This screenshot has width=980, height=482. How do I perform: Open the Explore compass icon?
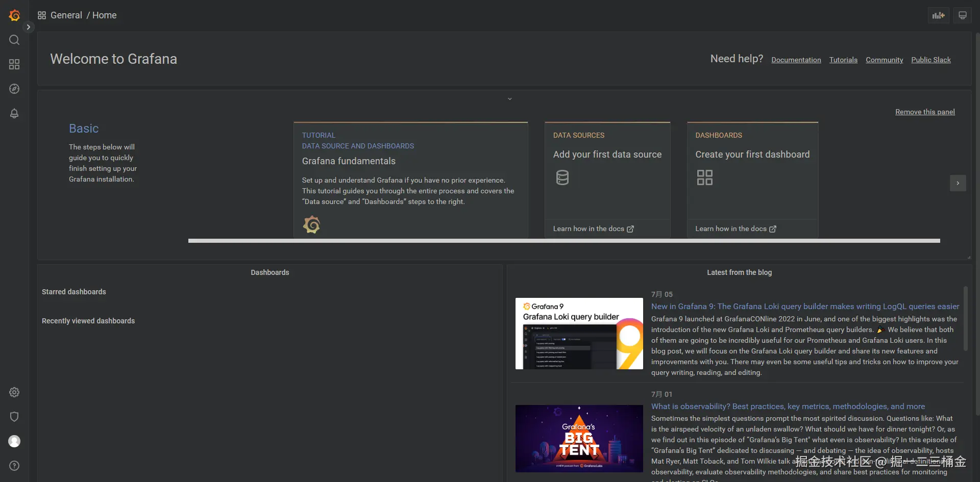(x=14, y=89)
